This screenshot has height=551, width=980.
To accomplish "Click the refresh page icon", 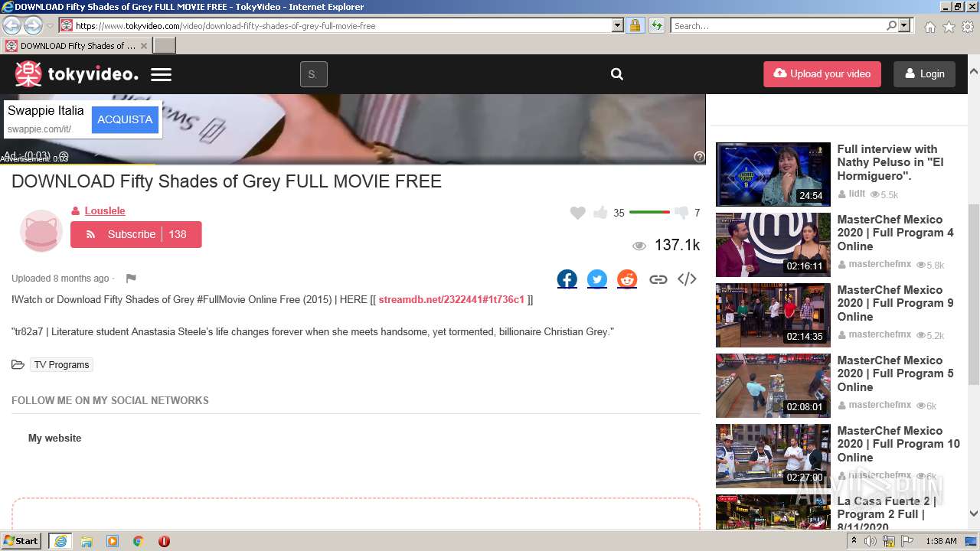I will 656,25.
